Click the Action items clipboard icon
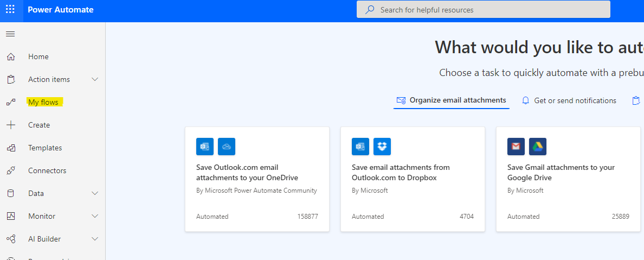 click(11, 79)
